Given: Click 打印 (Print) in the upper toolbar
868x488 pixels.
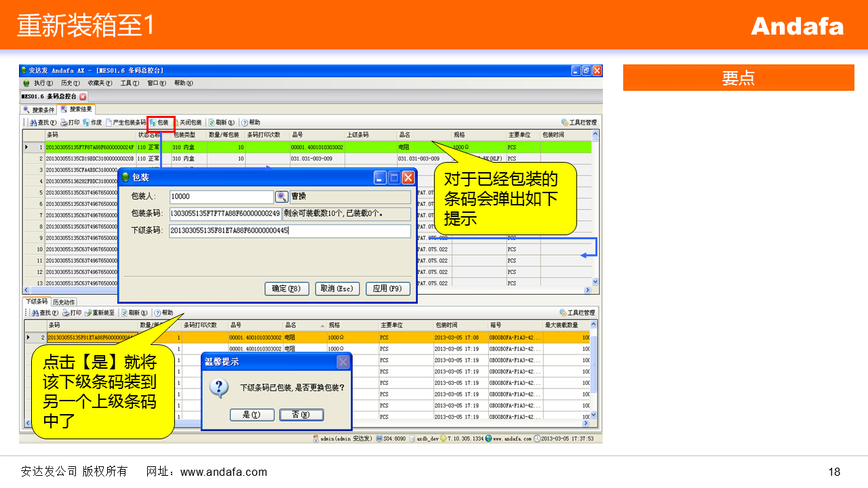Looking at the screenshot, I should tap(70, 123).
